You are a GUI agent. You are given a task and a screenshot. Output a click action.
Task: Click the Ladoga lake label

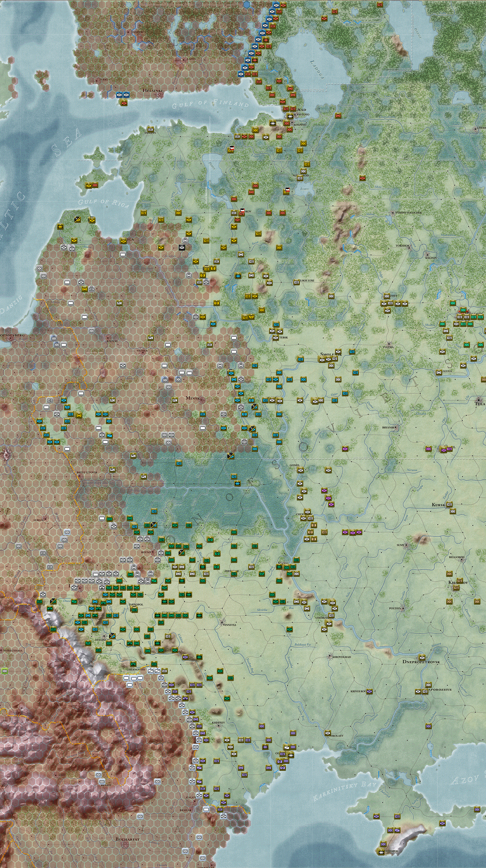[316, 69]
